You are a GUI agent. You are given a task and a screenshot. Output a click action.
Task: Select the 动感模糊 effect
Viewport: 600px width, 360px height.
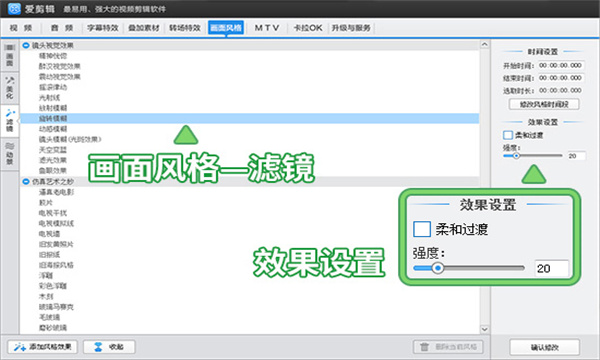click(53, 129)
